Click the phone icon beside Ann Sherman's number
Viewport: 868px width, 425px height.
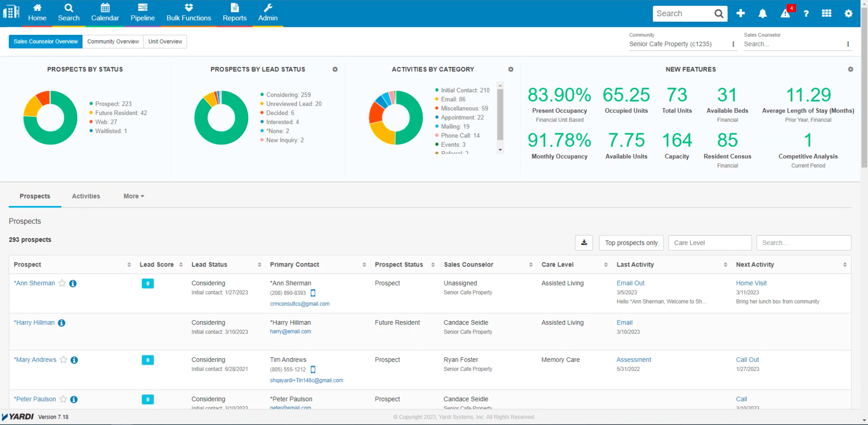tap(313, 293)
